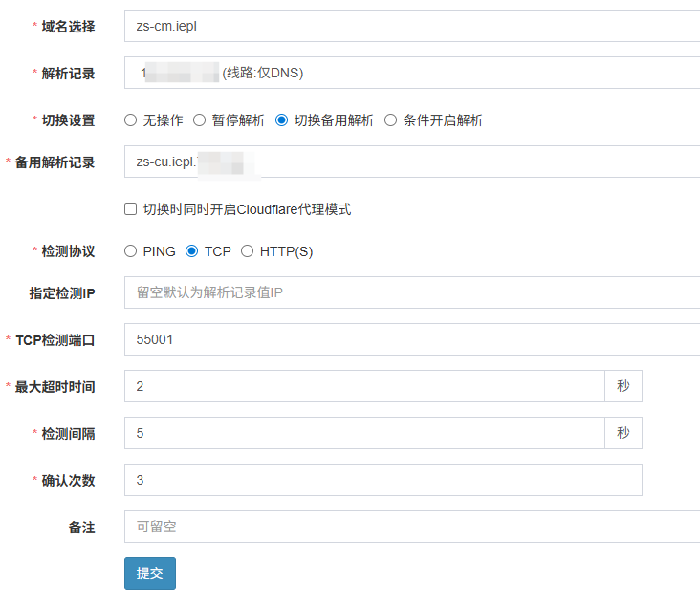The width and height of the screenshot is (700, 606).
Task: Open the 域名选择 domain dropdown
Action: click(x=411, y=26)
